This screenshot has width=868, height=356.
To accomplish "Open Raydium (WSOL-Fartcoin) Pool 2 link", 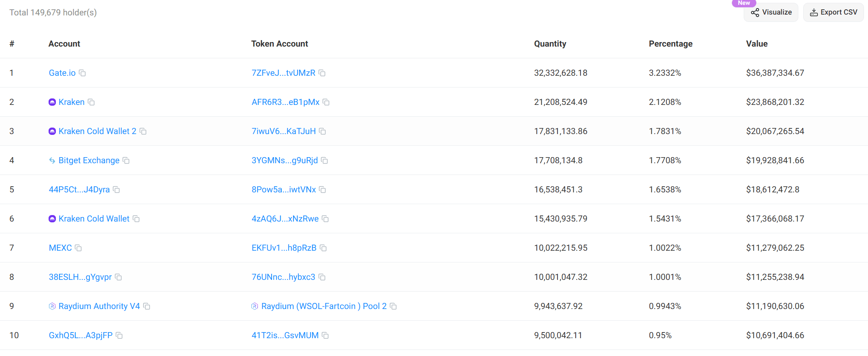I will [324, 306].
